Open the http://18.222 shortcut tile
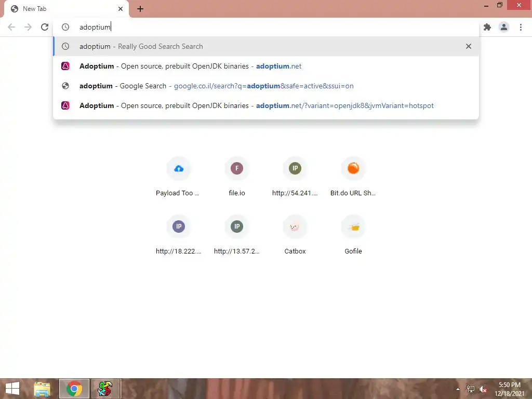The image size is (532, 399). coord(179,235)
